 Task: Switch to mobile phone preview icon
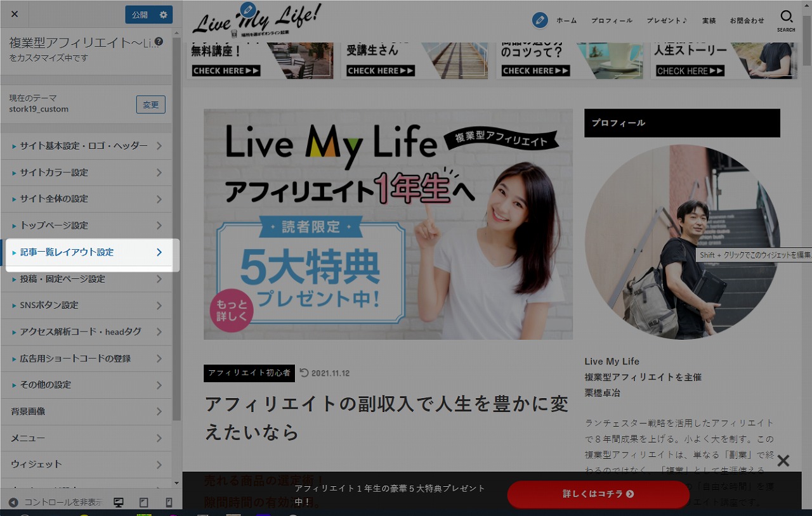pos(169,502)
